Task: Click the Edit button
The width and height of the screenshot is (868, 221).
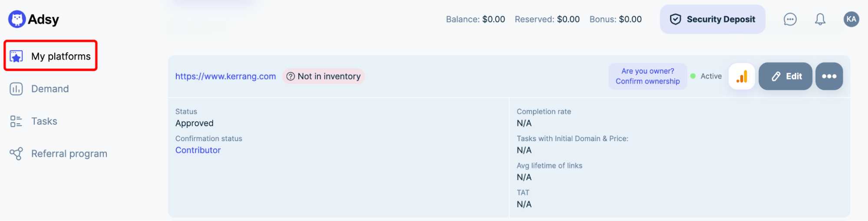Action: coord(785,76)
